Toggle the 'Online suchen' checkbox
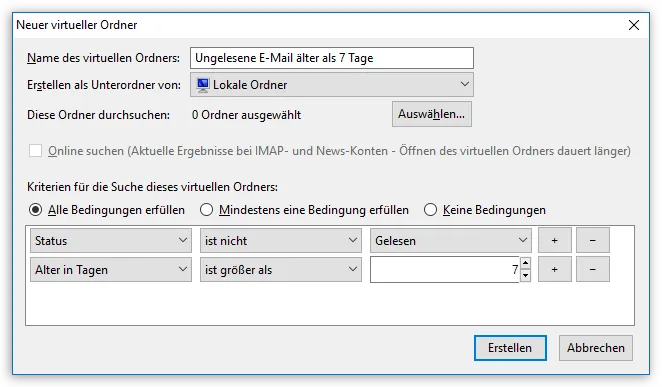This screenshot has height=387, width=662. tap(35, 151)
